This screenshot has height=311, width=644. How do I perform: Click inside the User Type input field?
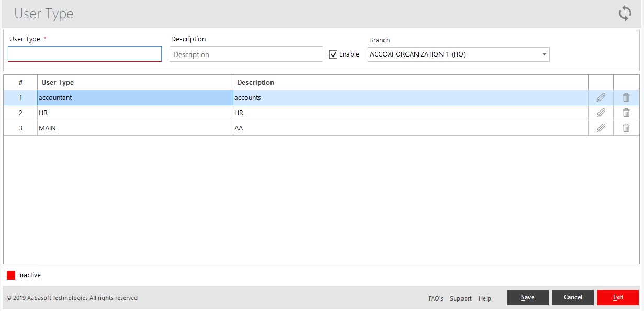tap(84, 53)
